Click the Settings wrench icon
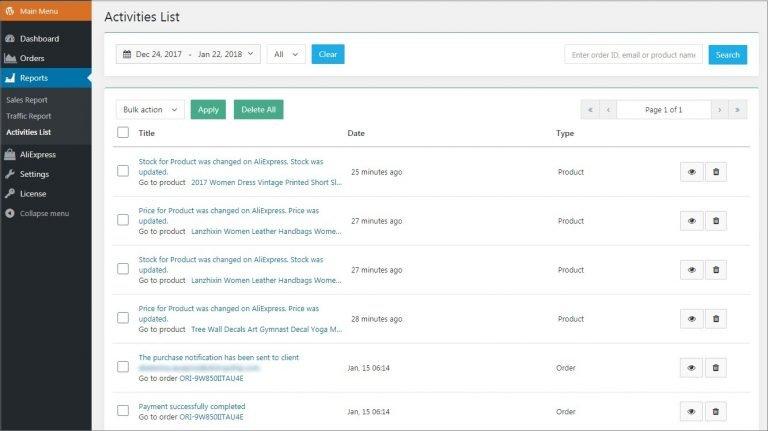The width and height of the screenshot is (768, 431). point(10,174)
